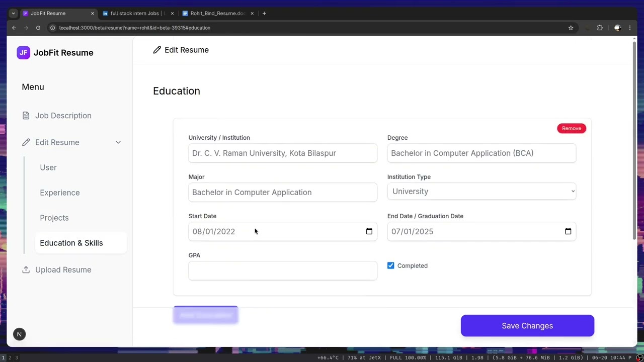Select Edit Resume in sidebar menu
Screen dimensions: 644x362
(x=57, y=142)
